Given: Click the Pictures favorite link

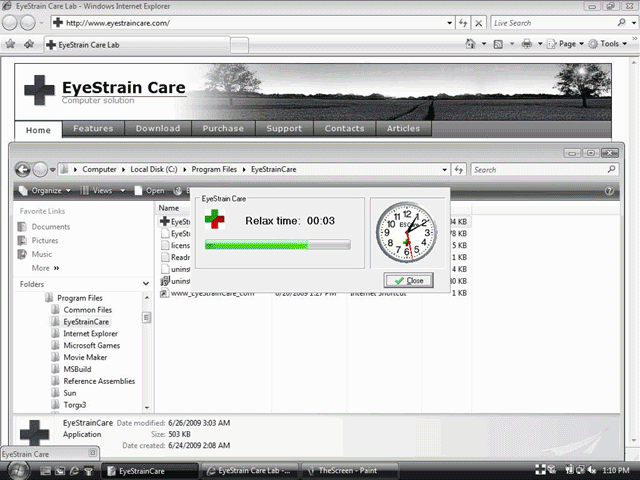Looking at the screenshot, I should [x=45, y=240].
